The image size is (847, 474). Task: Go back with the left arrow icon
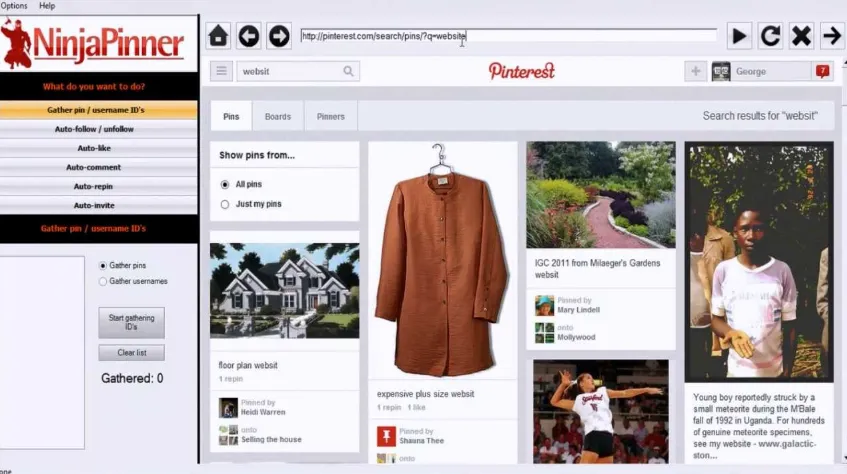click(x=249, y=36)
